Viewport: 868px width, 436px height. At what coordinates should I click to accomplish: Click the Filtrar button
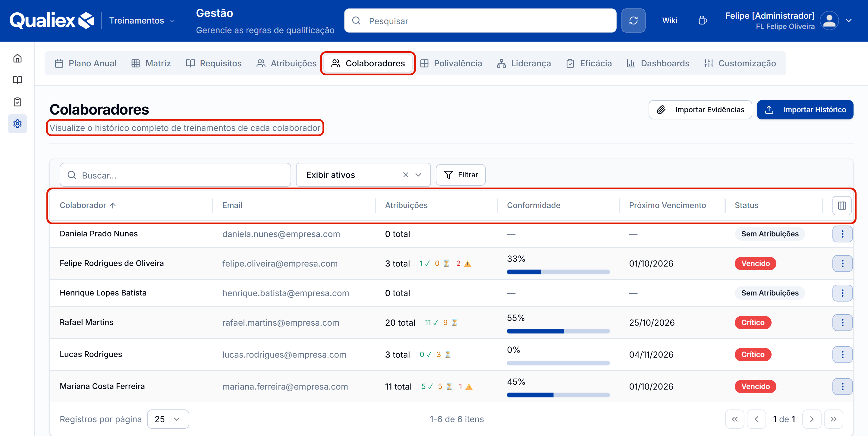click(x=461, y=175)
